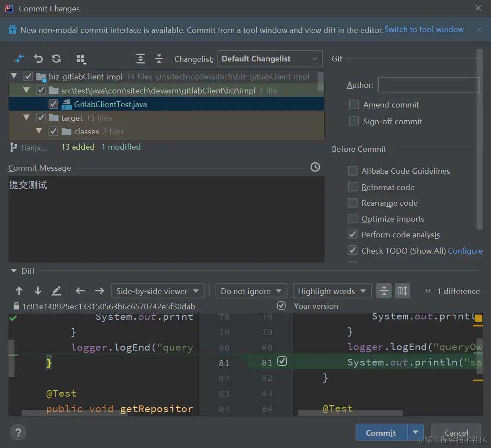Click the Cancel button
The width and height of the screenshot is (491, 448).
pyautogui.click(x=456, y=432)
